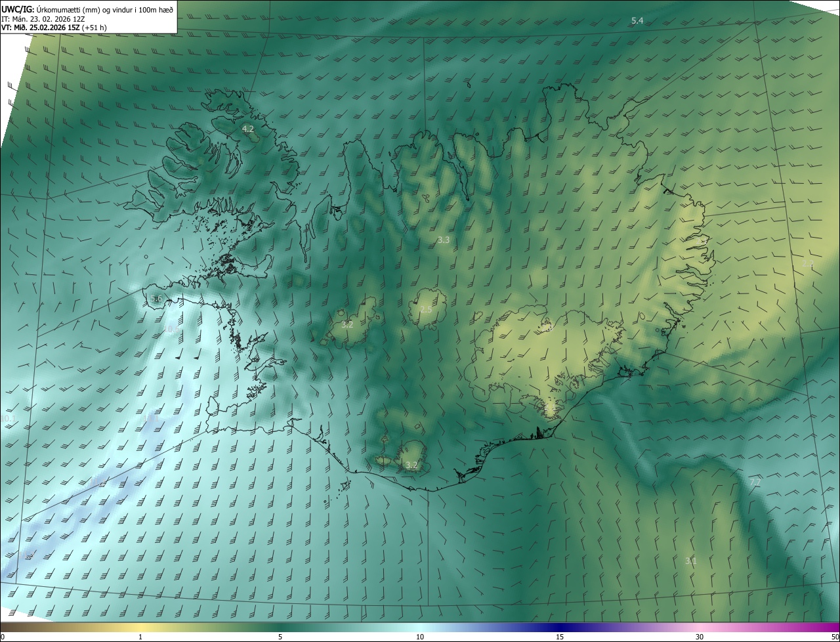Click the colour scale tick label 5
Image resolution: width=840 pixels, height=642 pixels.
pyautogui.click(x=280, y=637)
